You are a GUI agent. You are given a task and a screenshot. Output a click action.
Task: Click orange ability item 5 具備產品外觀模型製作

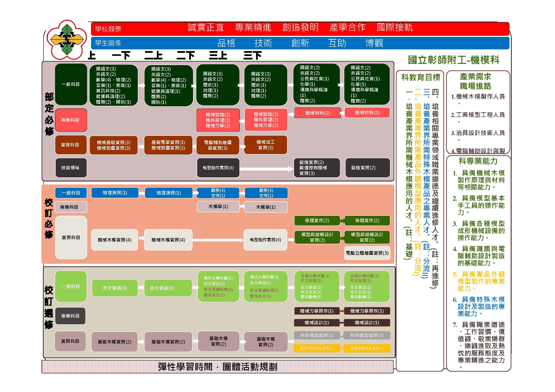[x=479, y=281]
